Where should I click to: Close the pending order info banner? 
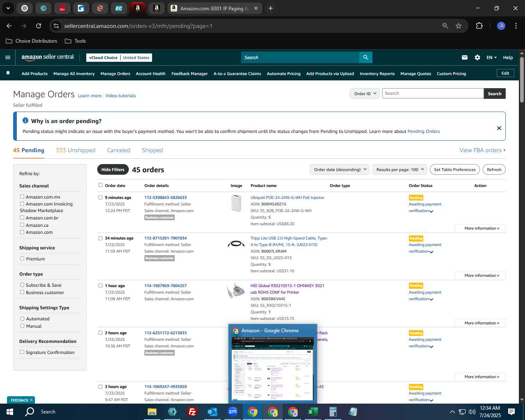[499, 128]
